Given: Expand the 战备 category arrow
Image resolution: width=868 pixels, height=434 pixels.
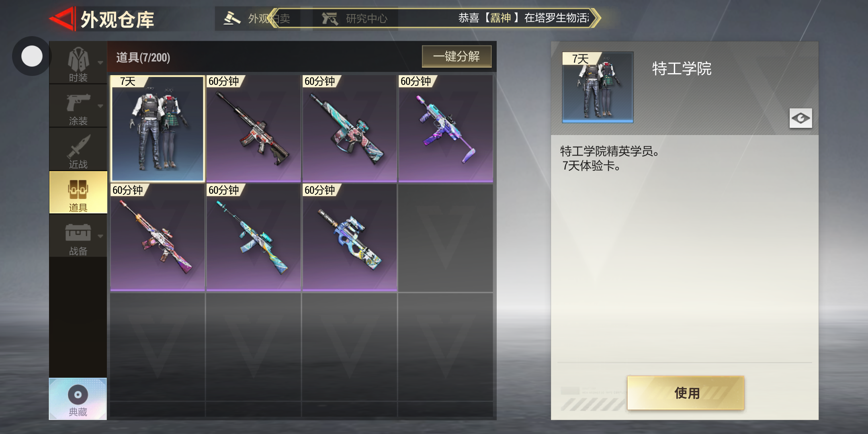Looking at the screenshot, I should click(x=100, y=236).
